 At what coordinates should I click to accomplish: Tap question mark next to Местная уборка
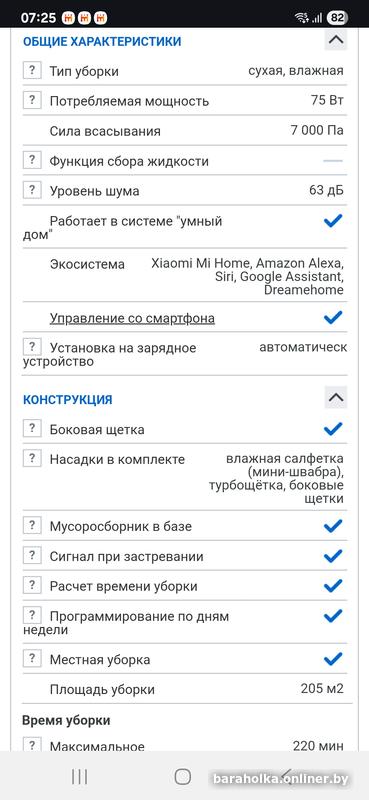coord(32,658)
